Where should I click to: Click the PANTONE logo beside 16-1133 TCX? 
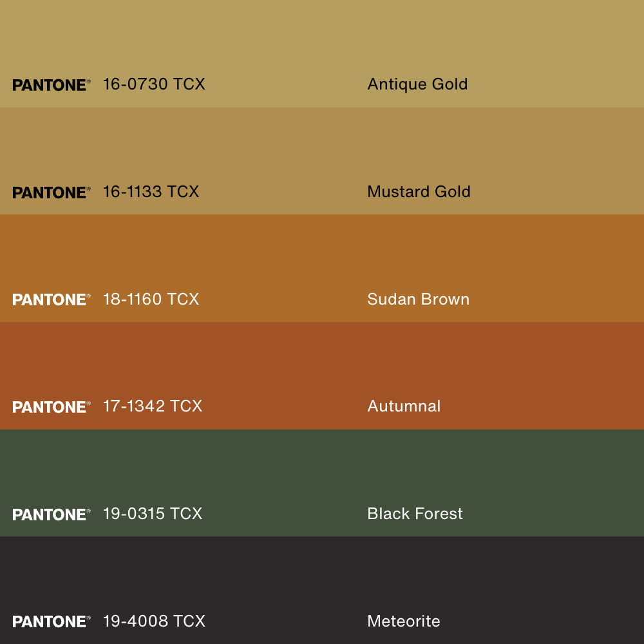coord(51,193)
